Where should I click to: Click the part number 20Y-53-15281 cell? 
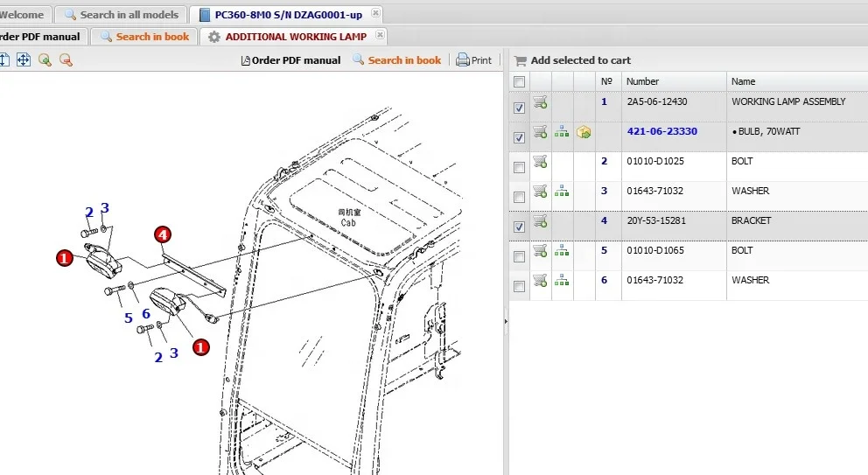656,220
